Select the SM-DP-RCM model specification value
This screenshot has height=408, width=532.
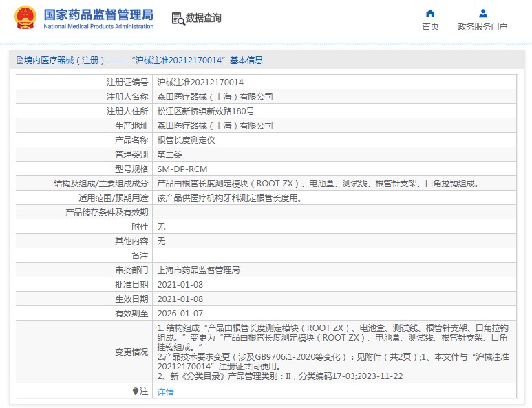click(x=182, y=169)
